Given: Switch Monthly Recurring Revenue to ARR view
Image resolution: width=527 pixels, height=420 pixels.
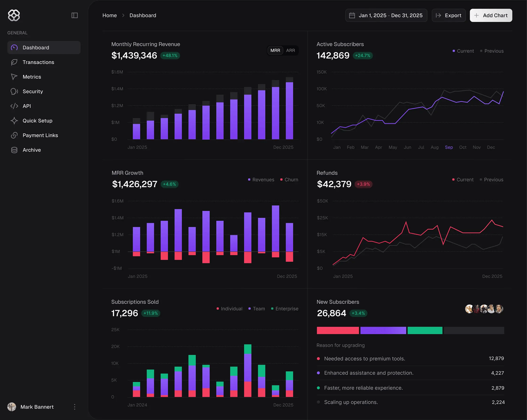Looking at the screenshot, I should [x=291, y=50].
